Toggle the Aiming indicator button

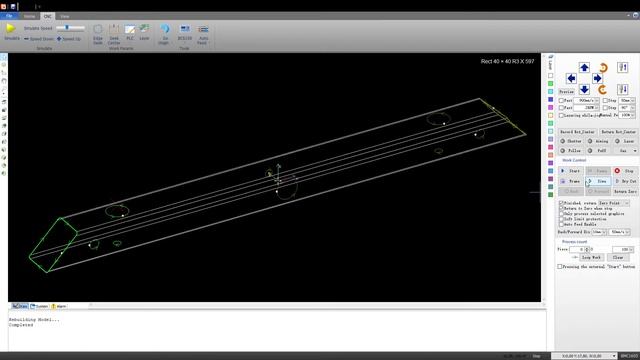[x=598, y=141]
